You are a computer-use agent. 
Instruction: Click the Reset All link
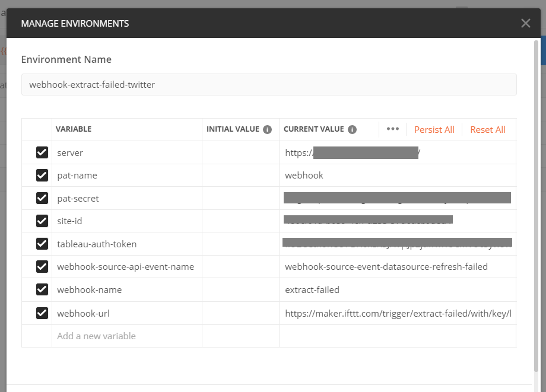tap(487, 129)
